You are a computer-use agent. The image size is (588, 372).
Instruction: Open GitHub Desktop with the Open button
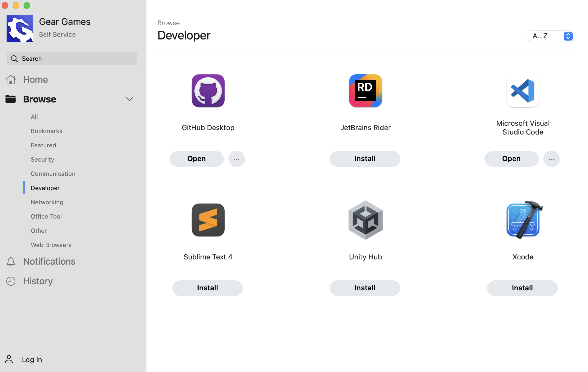click(196, 159)
